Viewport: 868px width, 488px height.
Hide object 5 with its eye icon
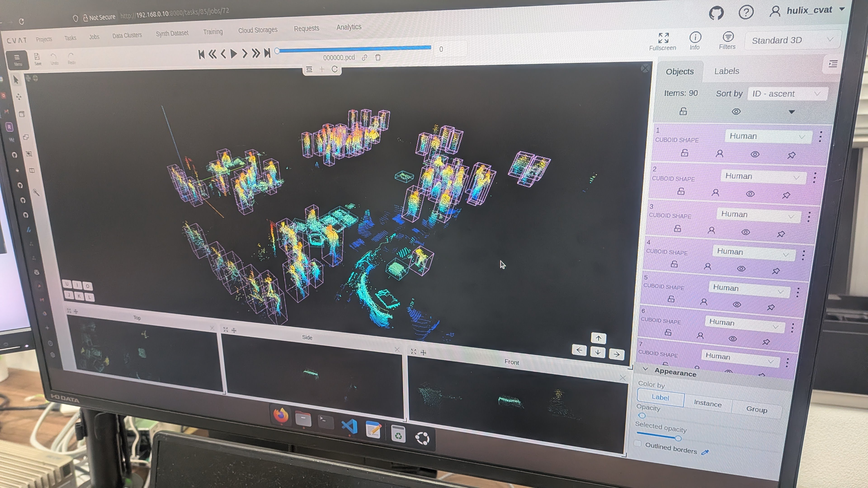click(x=737, y=305)
